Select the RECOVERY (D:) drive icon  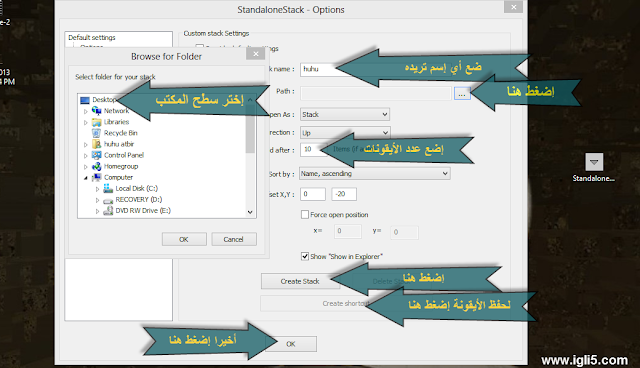[108, 200]
